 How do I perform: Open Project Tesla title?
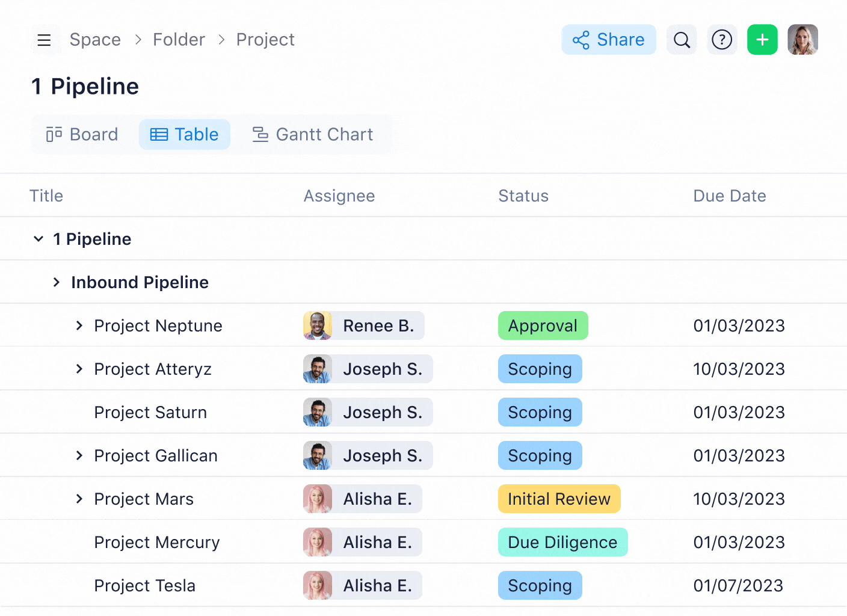click(x=145, y=586)
